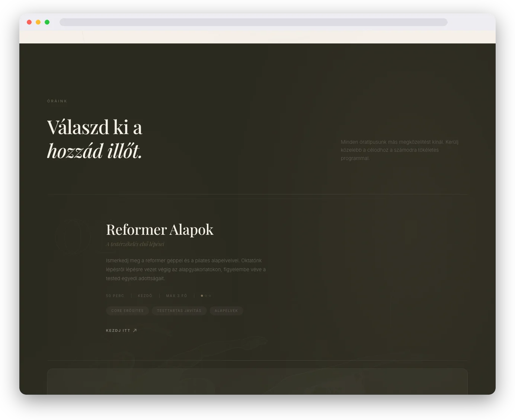This screenshot has height=420, width=515.
Task: Click the 'Válaszd ki a hozzád illőt.' heading
Action: point(95,139)
